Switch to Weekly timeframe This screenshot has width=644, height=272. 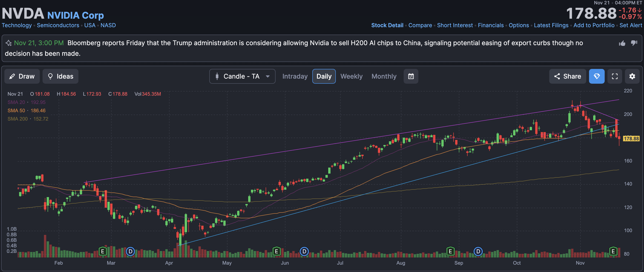351,76
